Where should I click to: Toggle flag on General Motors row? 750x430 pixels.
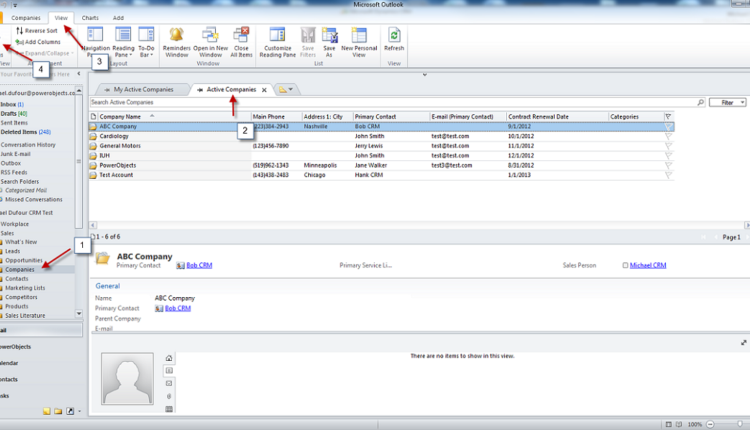[x=668, y=146]
